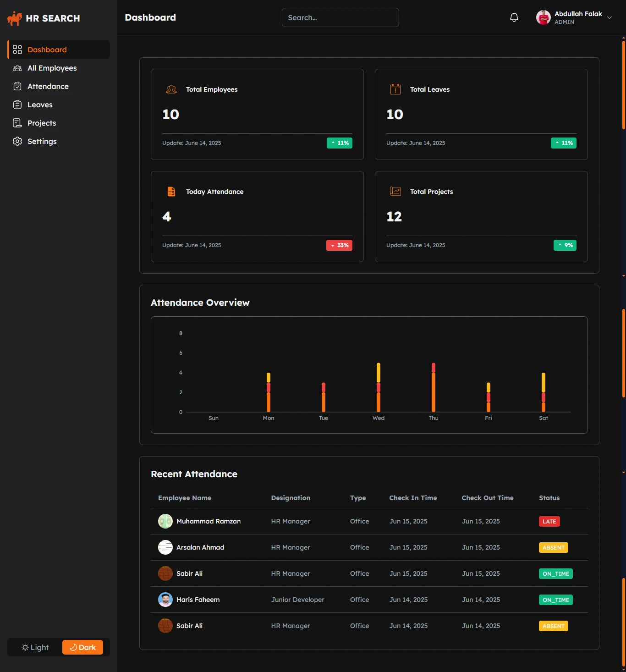
Task: Open the Settings gear icon
Action: click(17, 141)
